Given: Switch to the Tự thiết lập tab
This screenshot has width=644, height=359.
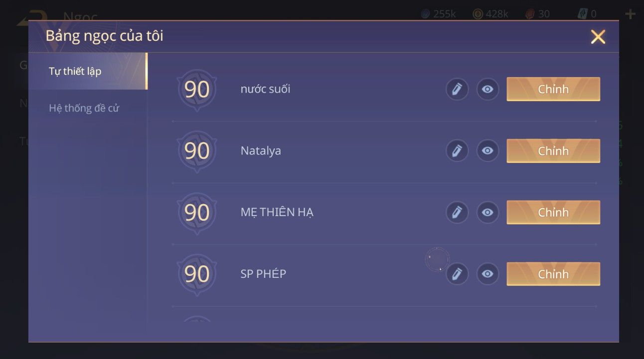Looking at the screenshot, I should [88, 71].
